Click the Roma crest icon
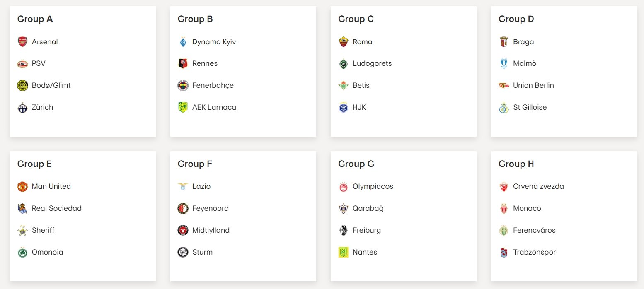 click(x=343, y=42)
